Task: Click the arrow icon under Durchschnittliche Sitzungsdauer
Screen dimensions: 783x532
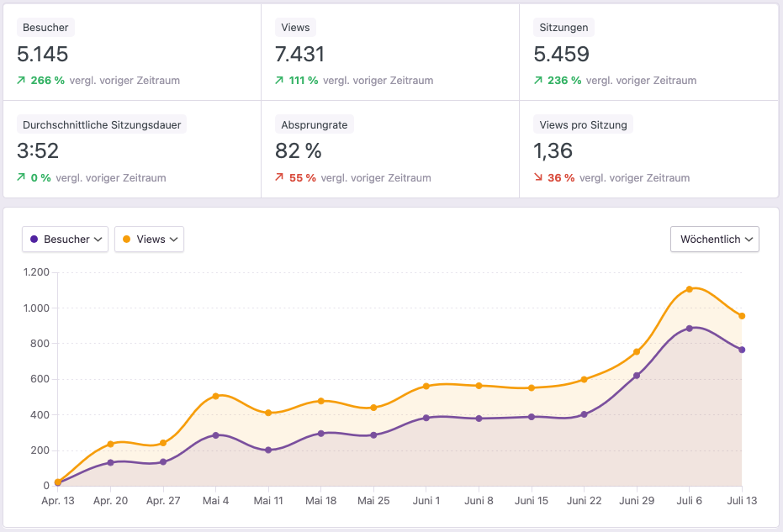Action: pos(21,178)
